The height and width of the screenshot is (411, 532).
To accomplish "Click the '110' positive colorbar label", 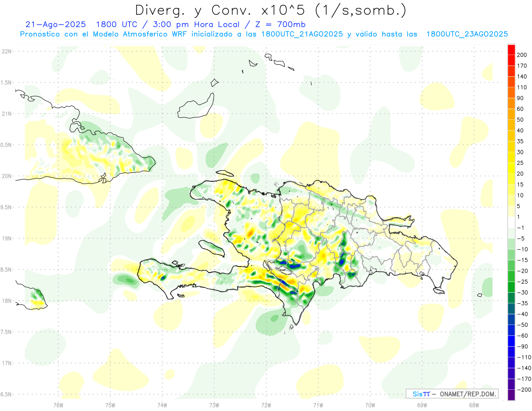I will coord(522,87).
